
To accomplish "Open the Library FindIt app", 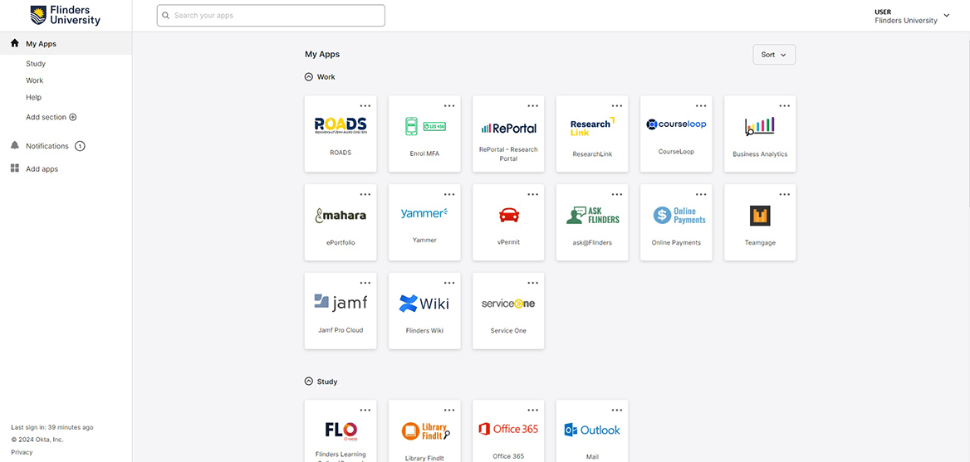I will click(x=424, y=431).
